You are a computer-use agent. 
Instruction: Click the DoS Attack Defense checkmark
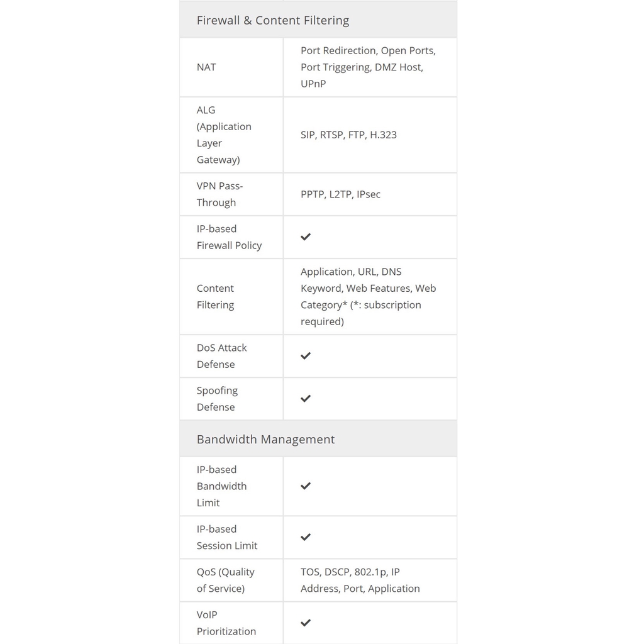306,356
